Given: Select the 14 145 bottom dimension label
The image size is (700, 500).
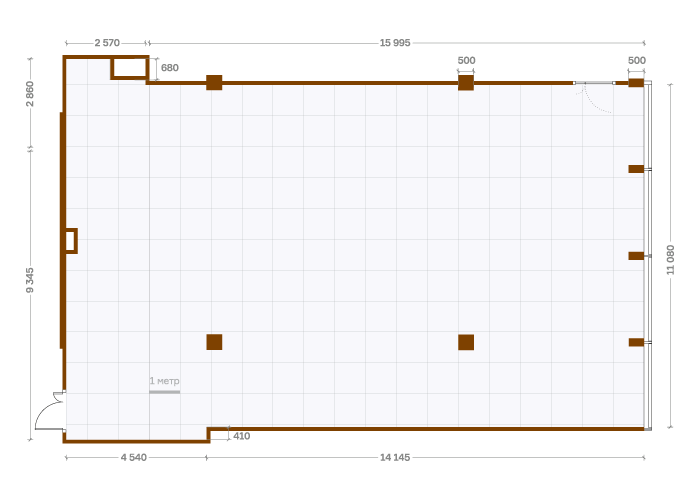Looking at the screenshot, I should pyautogui.click(x=395, y=457).
